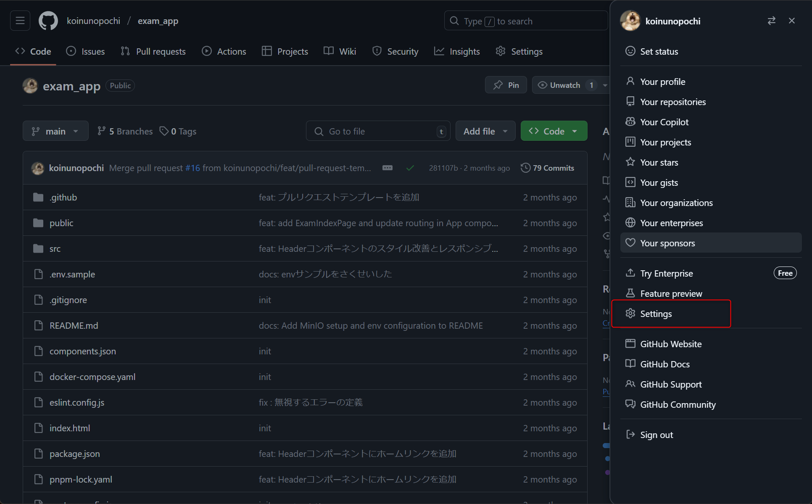View all 79 Commits
Viewport: 812px width, 504px height.
pyautogui.click(x=554, y=167)
